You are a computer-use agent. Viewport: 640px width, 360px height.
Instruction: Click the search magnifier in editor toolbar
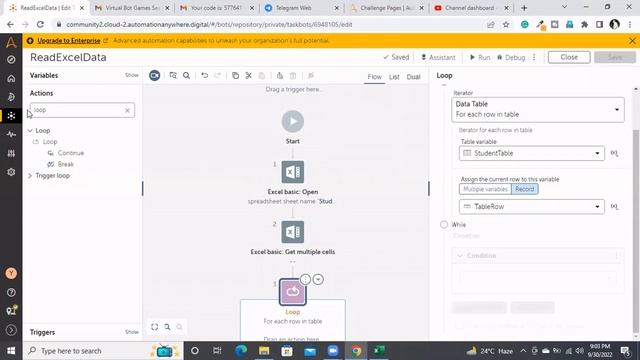coord(187,76)
